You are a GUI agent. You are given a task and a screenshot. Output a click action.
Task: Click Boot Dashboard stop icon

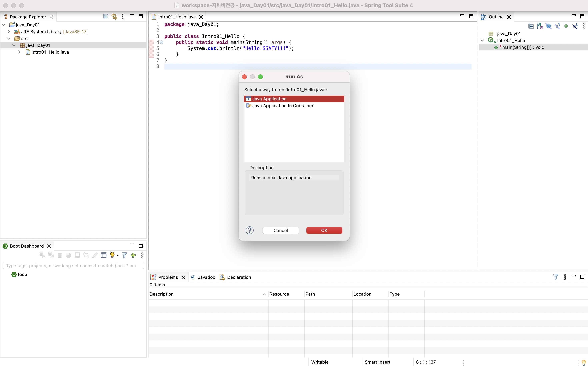coord(60,255)
